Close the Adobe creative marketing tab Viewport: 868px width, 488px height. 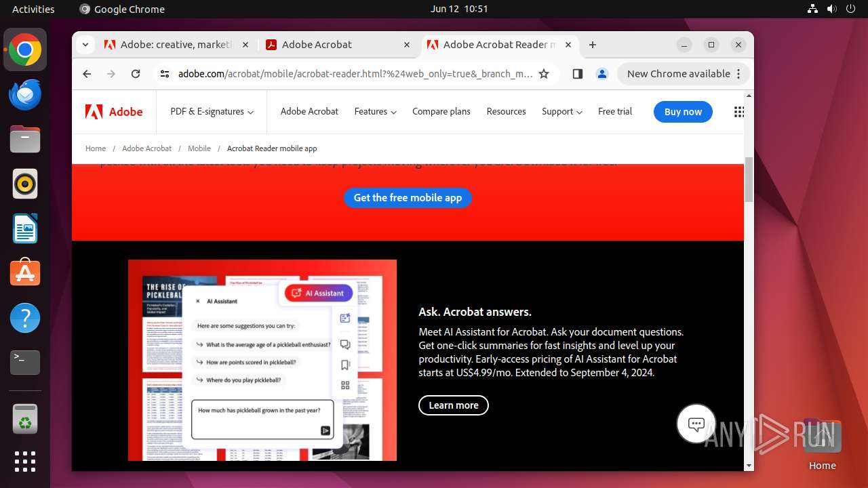[245, 45]
